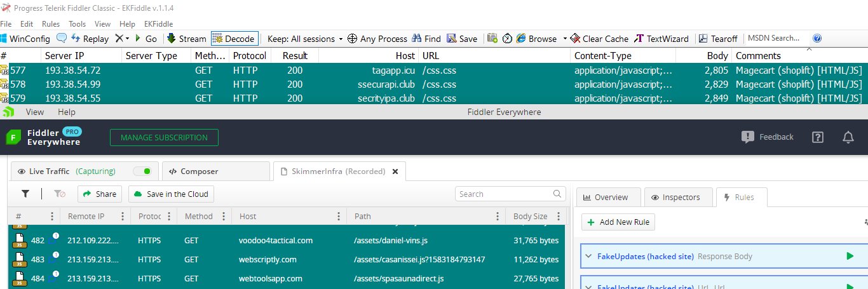Open the notifications bell icon
Image resolution: width=868 pixels, height=289 pixels.
click(x=848, y=137)
